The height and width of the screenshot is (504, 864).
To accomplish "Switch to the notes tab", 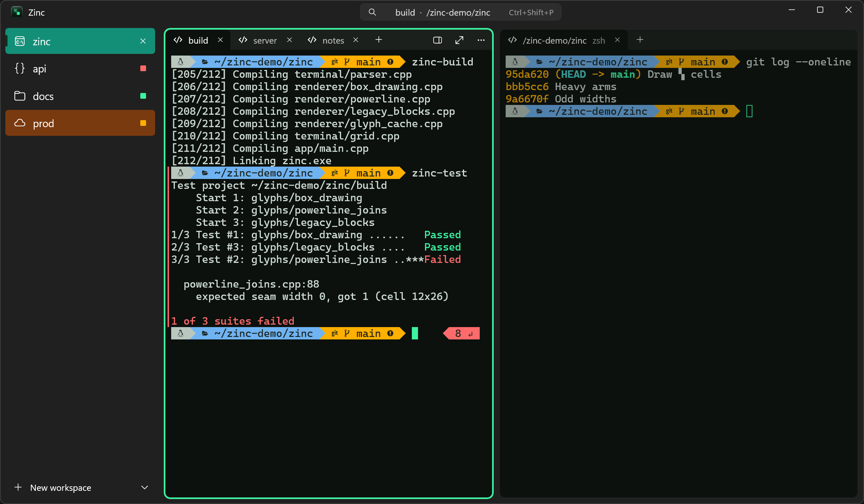I will coord(333,40).
